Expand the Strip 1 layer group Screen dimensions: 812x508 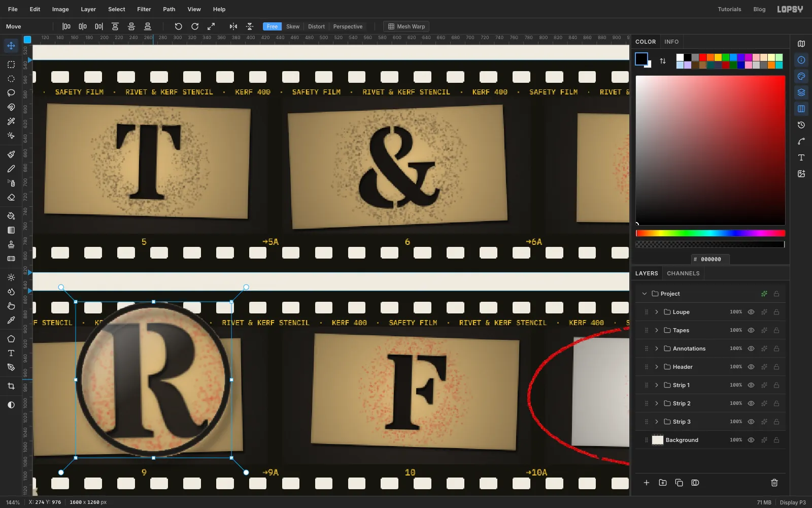[656, 385]
